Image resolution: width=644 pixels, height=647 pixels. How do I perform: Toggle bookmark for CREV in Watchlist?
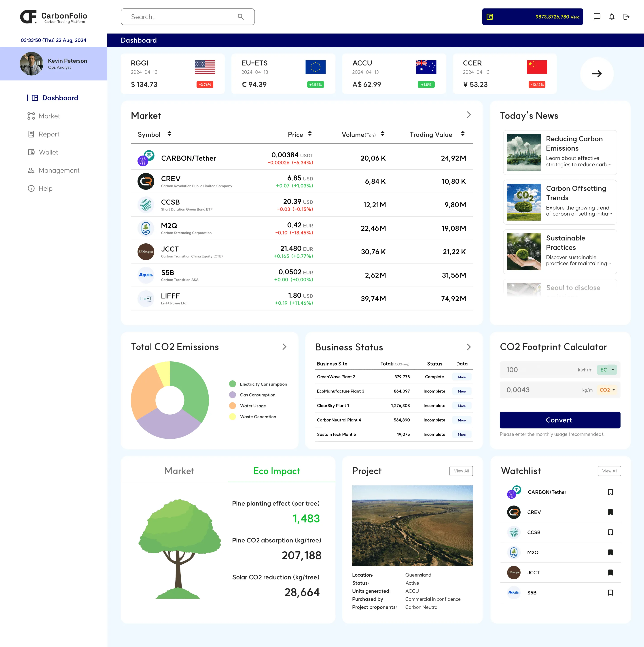pos(610,512)
